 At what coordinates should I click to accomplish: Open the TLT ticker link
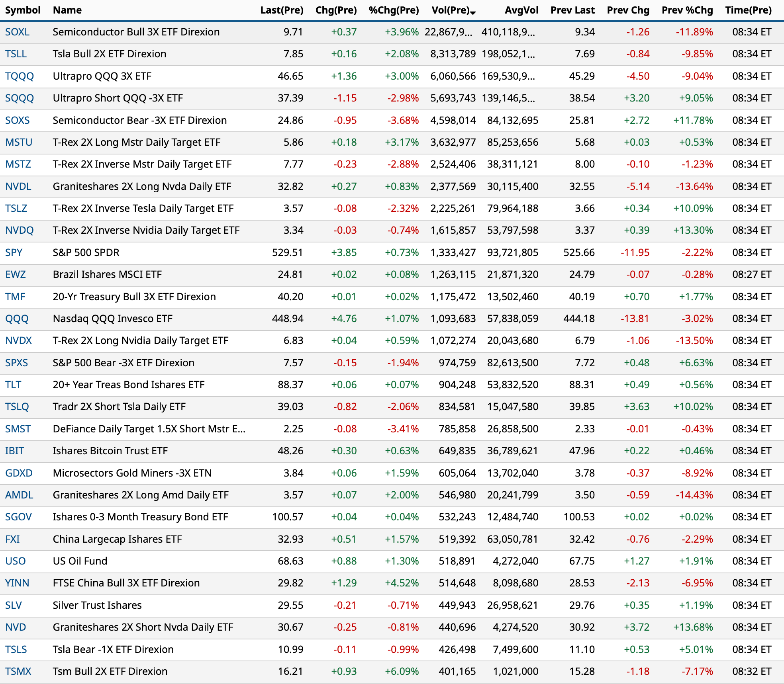click(13, 385)
